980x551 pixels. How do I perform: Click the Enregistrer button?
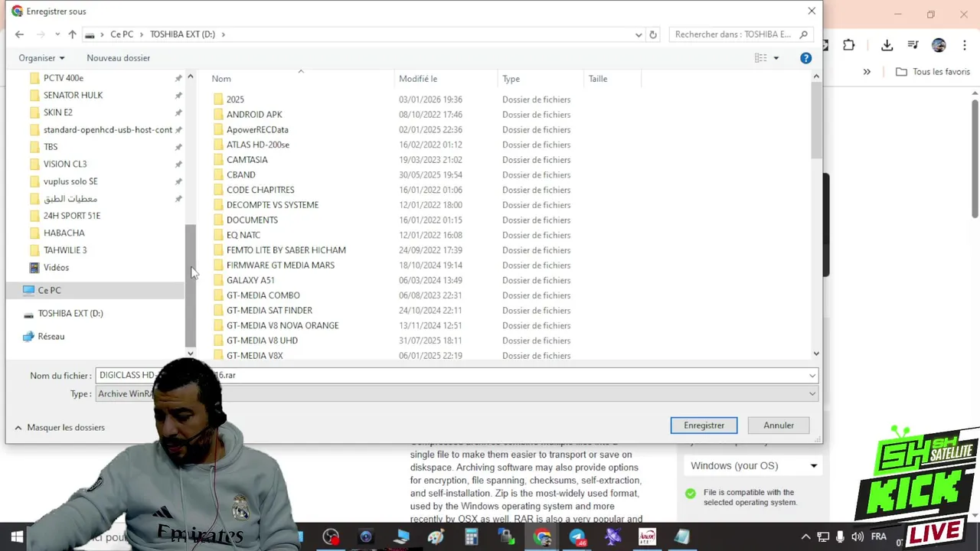pyautogui.click(x=704, y=425)
